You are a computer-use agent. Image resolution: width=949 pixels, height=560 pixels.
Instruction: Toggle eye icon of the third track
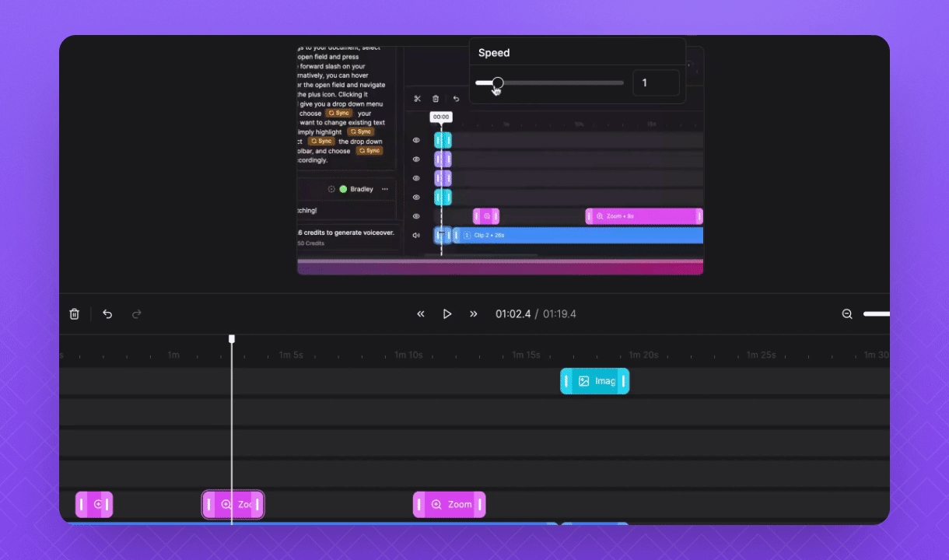click(416, 178)
